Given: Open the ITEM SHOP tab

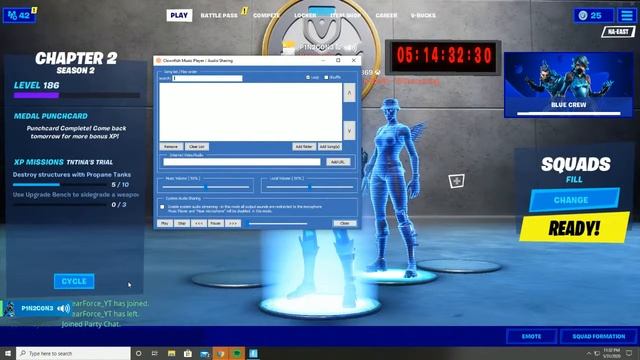Looking at the screenshot, I should click(x=345, y=16).
